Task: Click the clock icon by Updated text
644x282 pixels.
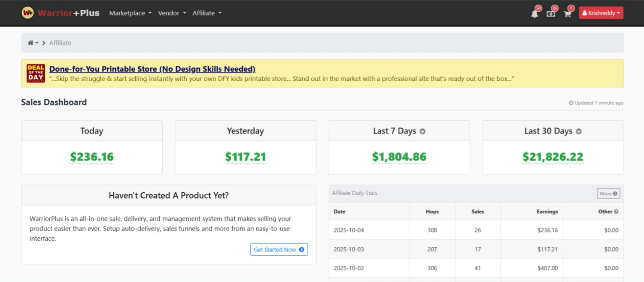Action: click(571, 103)
